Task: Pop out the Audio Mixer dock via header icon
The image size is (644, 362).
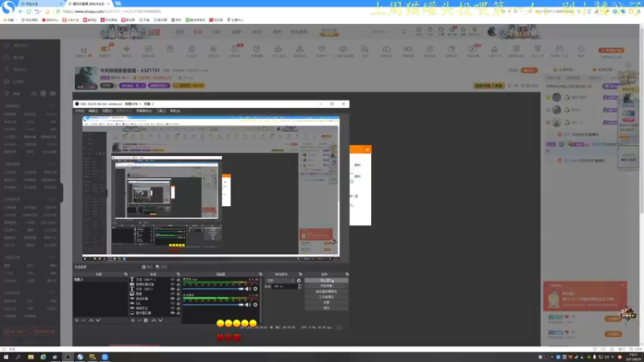Action: [260, 274]
